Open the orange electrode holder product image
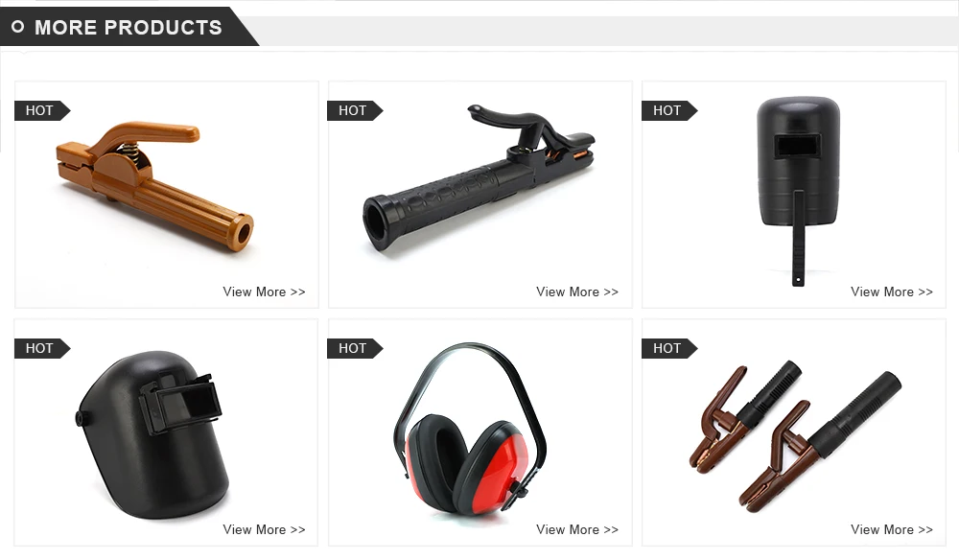The width and height of the screenshot is (959, 560). click(155, 186)
